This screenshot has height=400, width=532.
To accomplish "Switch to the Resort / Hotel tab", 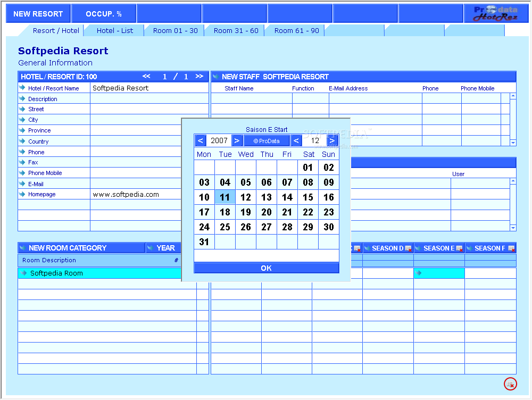I will [x=56, y=30].
